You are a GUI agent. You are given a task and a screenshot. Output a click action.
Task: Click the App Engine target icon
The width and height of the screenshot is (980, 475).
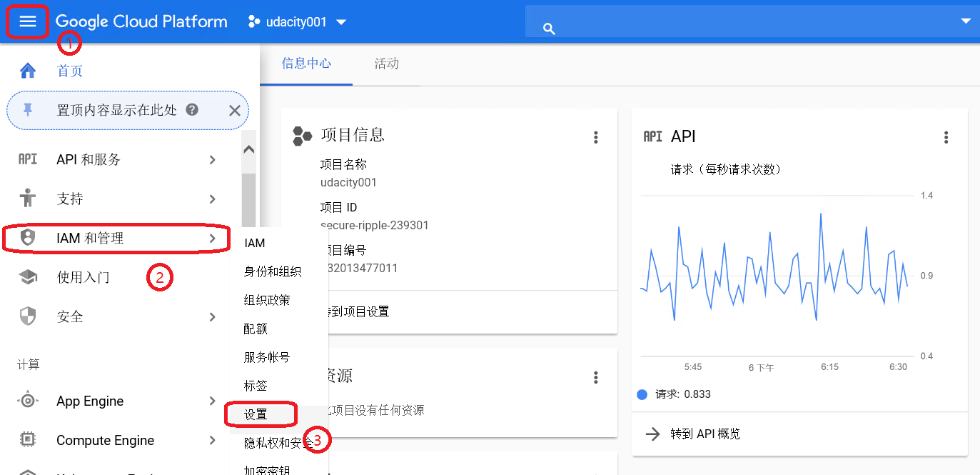point(27,401)
